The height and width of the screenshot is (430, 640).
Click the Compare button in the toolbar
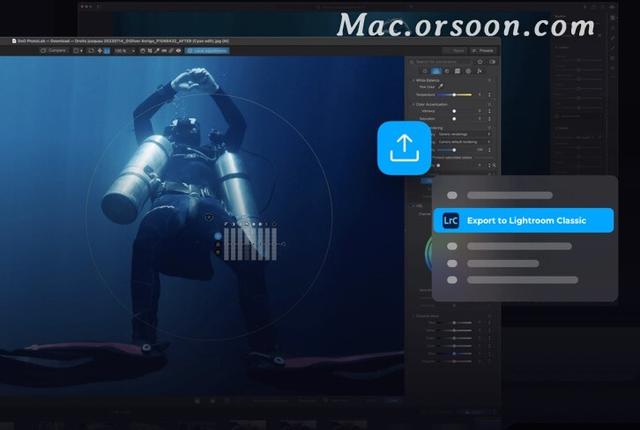pos(54,51)
